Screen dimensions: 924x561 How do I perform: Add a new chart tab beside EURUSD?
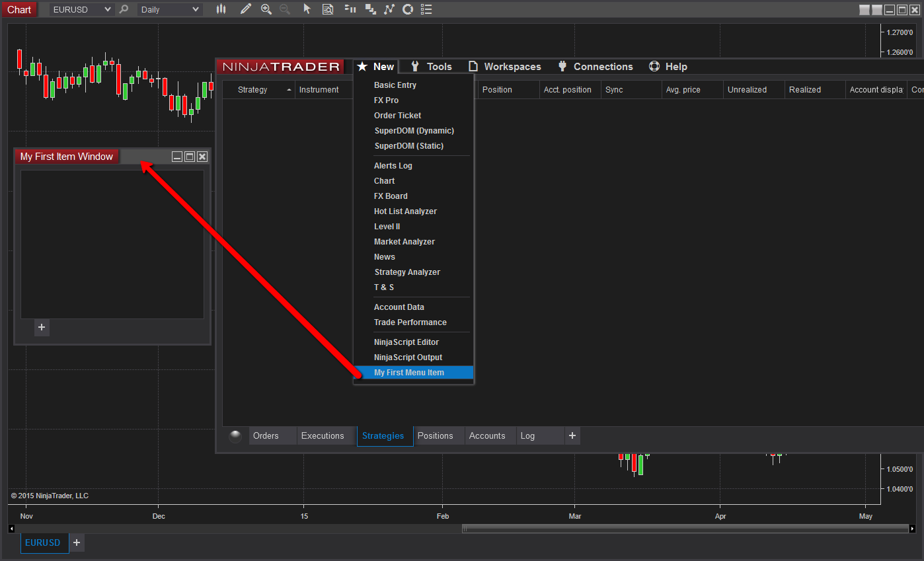click(x=77, y=542)
